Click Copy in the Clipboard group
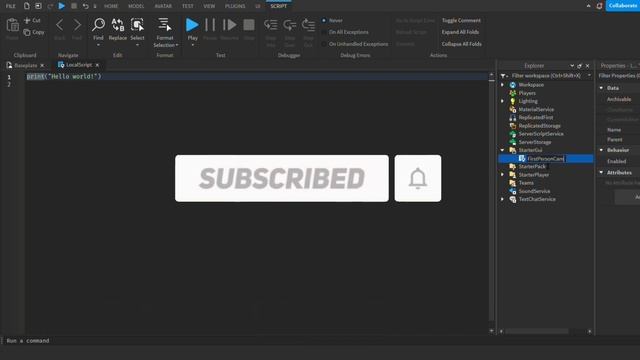The height and width of the screenshot is (360, 640). (34, 32)
